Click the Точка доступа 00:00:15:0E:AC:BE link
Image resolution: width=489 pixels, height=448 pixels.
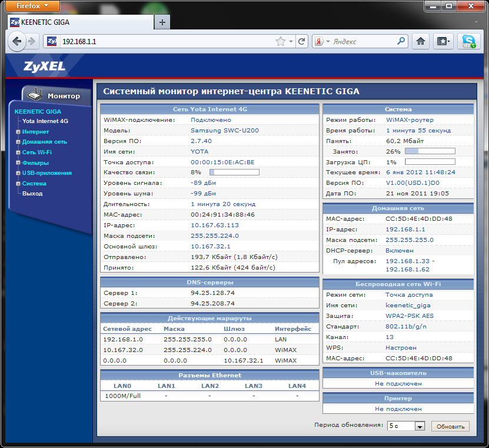pyautogui.click(x=222, y=162)
